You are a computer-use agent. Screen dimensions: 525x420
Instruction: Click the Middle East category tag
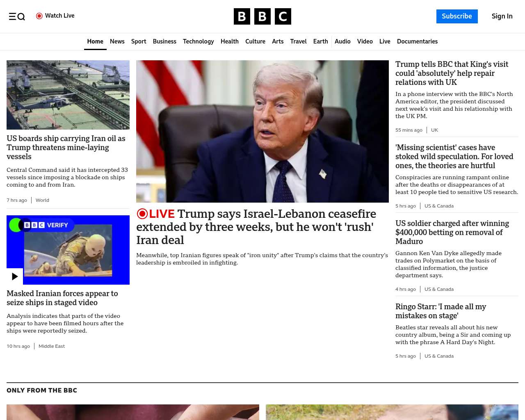click(52, 346)
